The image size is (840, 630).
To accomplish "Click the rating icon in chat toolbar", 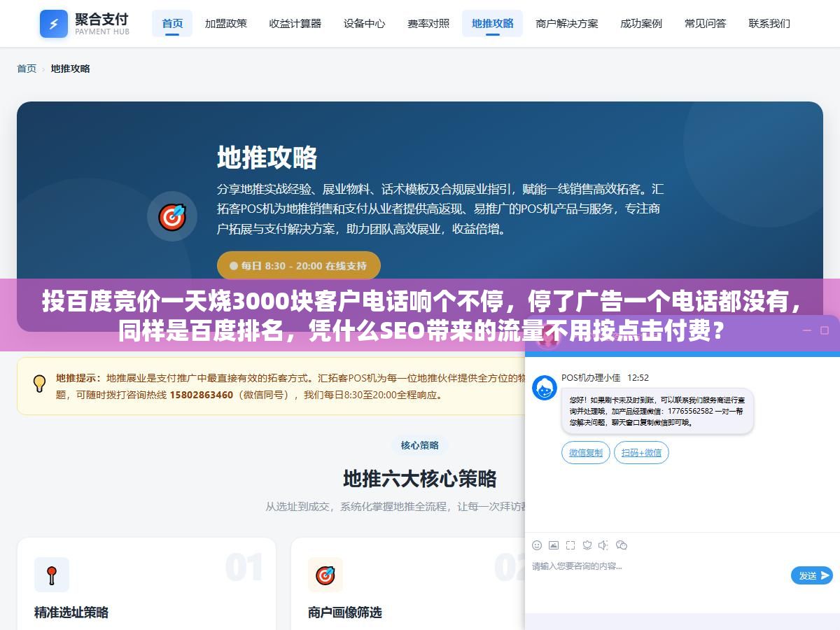I will tap(587, 545).
